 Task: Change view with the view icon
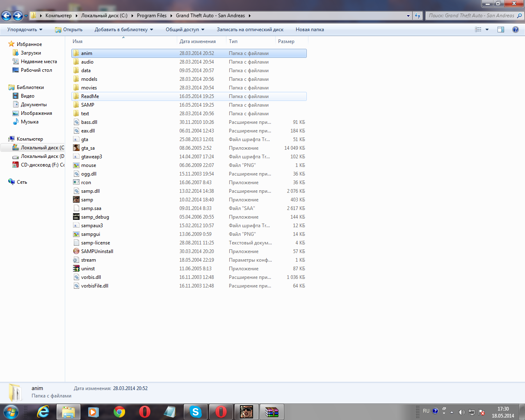(x=478, y=30)
